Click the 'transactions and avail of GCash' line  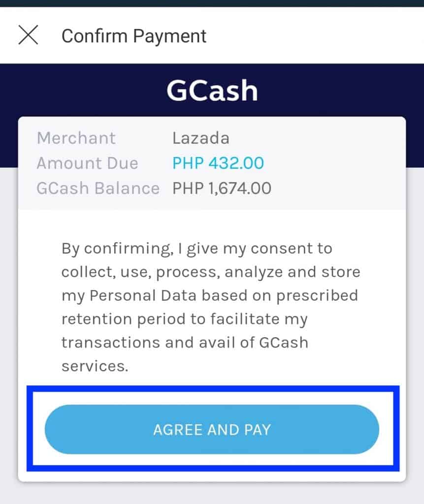pos(185,343)
